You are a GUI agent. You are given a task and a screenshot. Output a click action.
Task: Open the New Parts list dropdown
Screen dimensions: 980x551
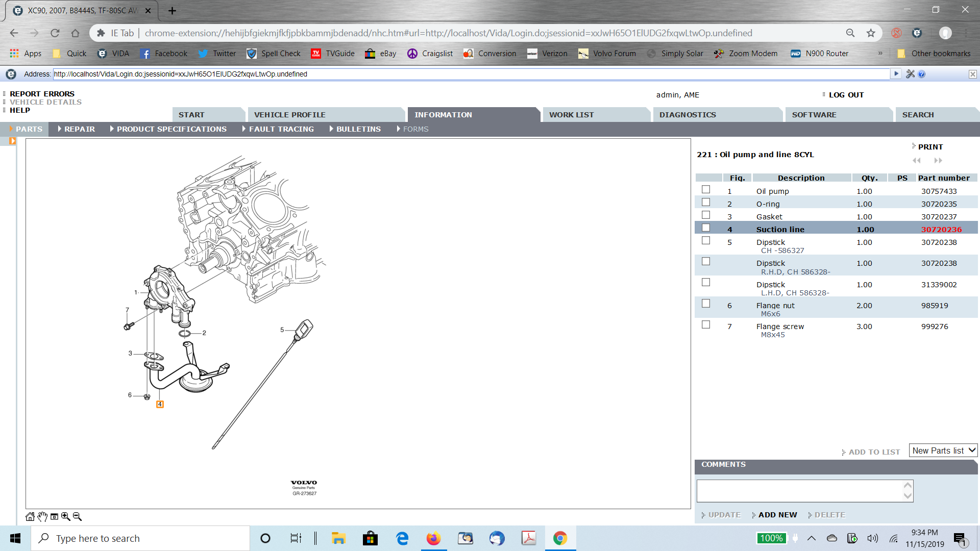click(943, 450)
